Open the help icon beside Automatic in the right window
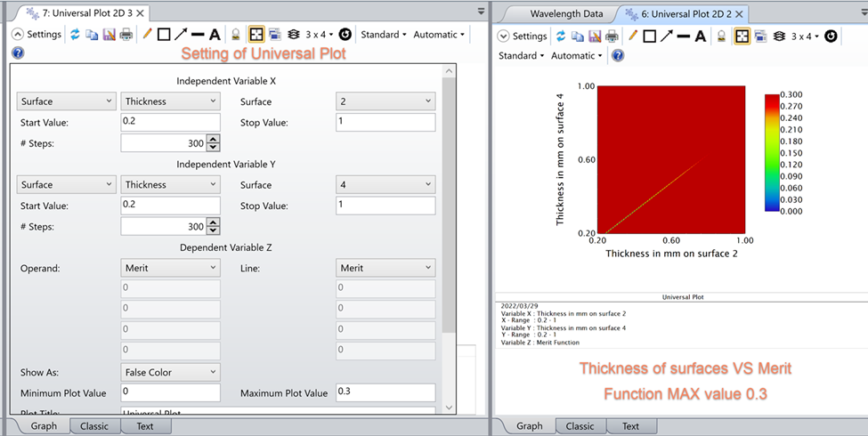Screen dimensions: 868x436 click(x=618, y=55)
